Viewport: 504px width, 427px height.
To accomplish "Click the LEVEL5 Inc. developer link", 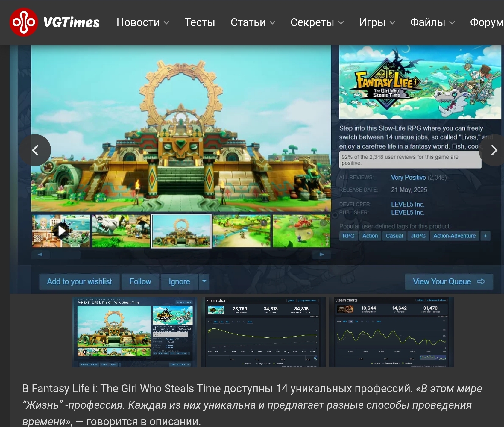I will pos(408,204).
